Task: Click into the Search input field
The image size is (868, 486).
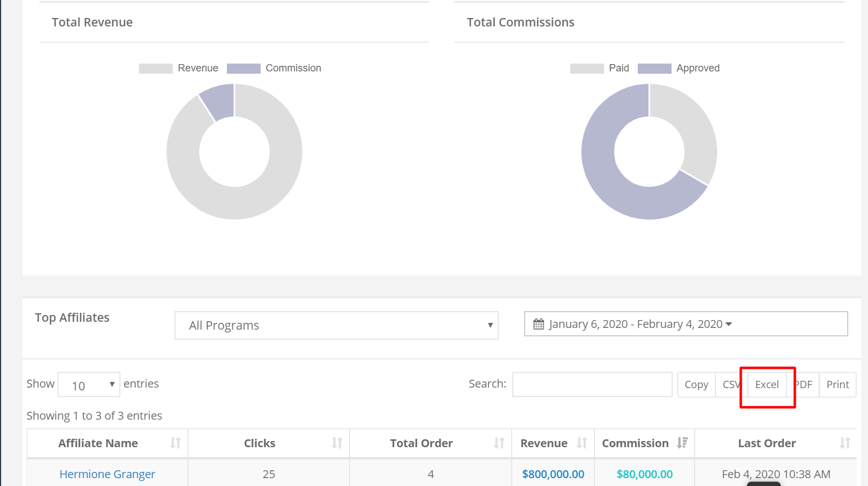Action: click(592, 384)
